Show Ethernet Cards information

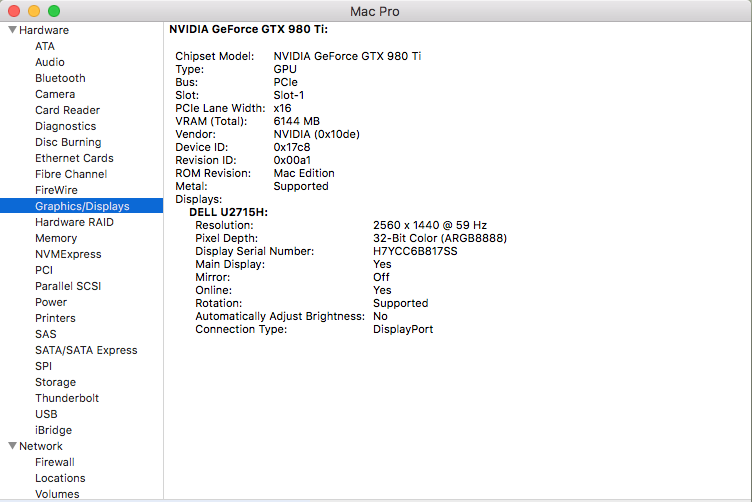(74, 158)
